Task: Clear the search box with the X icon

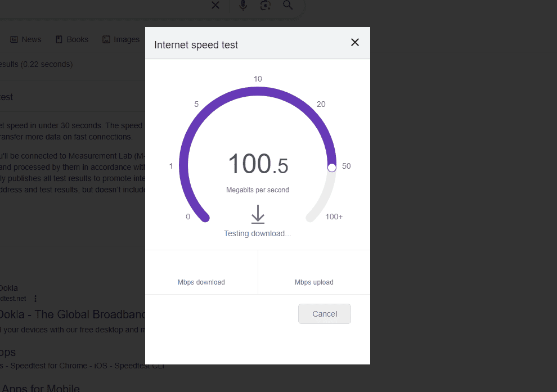Action: pyautogui.click(x=215, y=6)
